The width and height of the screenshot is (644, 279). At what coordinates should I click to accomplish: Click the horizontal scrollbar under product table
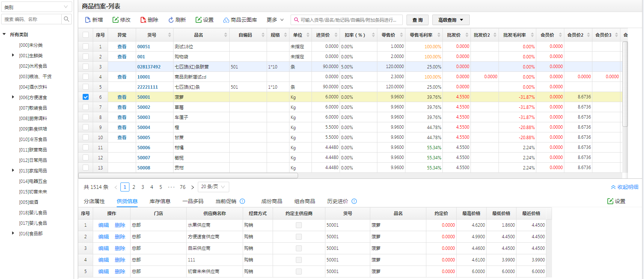(188, 175)
